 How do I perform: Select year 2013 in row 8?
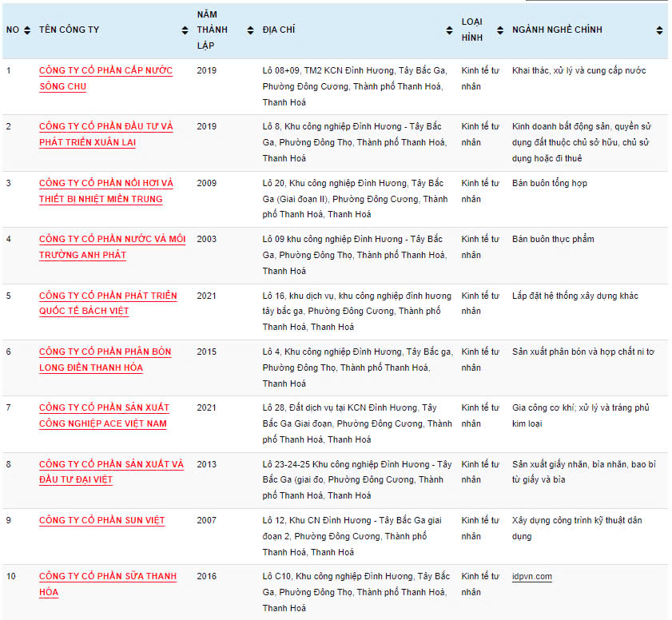click(207, 464)
